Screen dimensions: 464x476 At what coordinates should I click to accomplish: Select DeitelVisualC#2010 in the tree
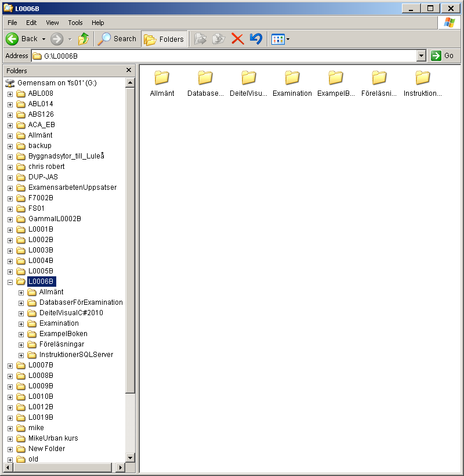point(71,313)
